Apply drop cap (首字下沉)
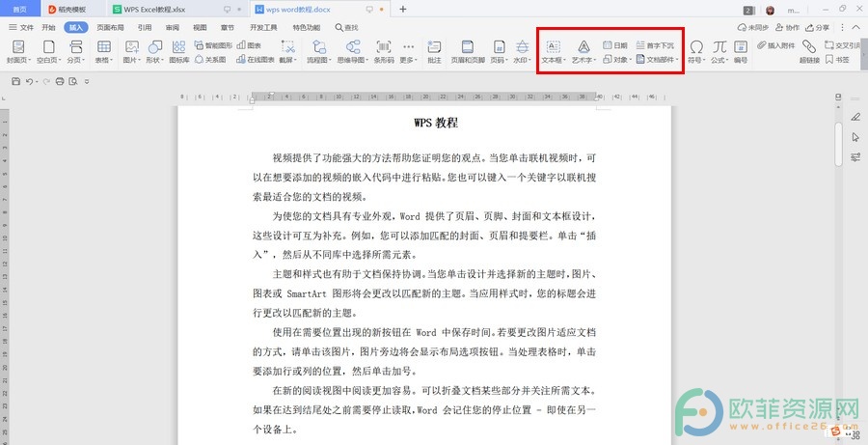 (x=656, y=45)
